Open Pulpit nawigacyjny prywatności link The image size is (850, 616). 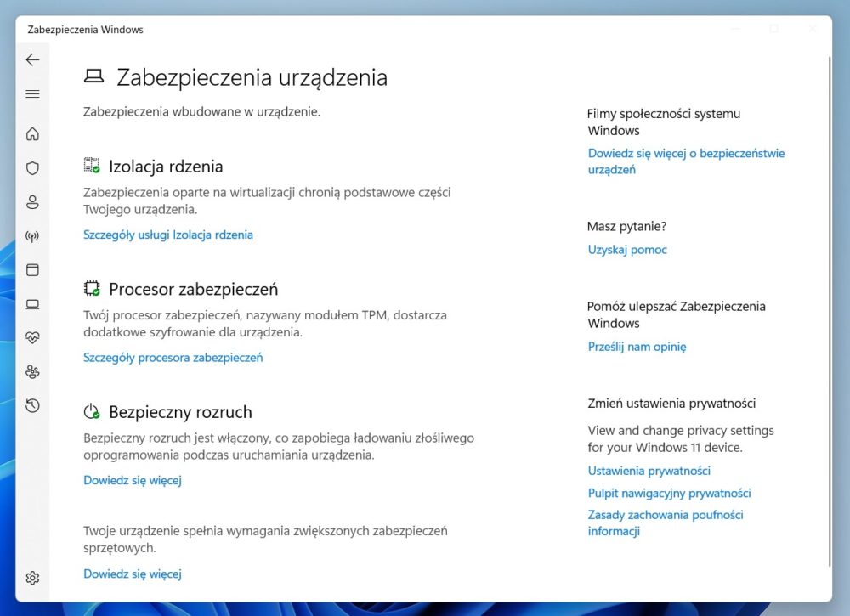pyautogui.click(x=670, y=493)
